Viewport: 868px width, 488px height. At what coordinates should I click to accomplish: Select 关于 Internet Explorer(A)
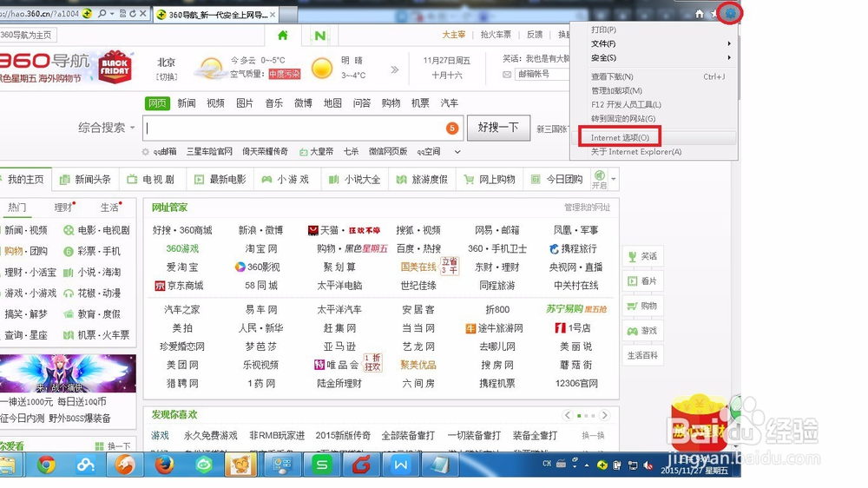tap(636, 152)
